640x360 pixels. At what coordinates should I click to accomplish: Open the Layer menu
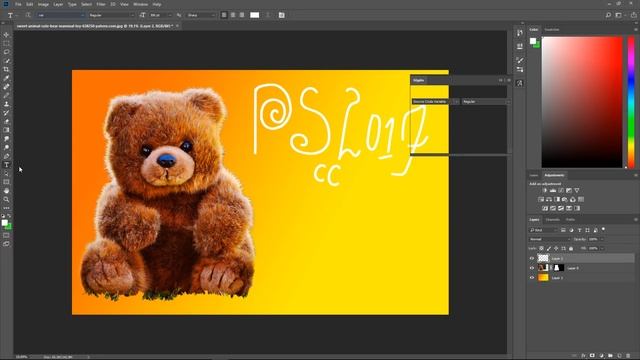coord(58,4)
